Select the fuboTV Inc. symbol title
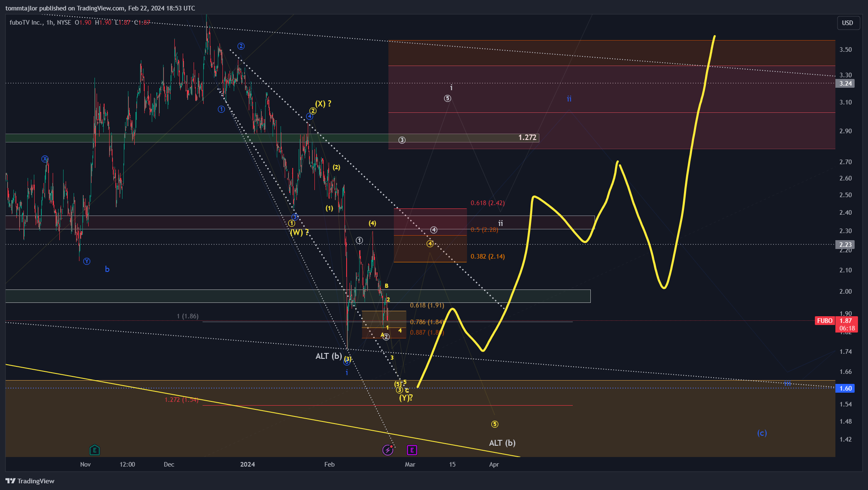This screenshot has width=868, height=490. (x=26, y=23)
